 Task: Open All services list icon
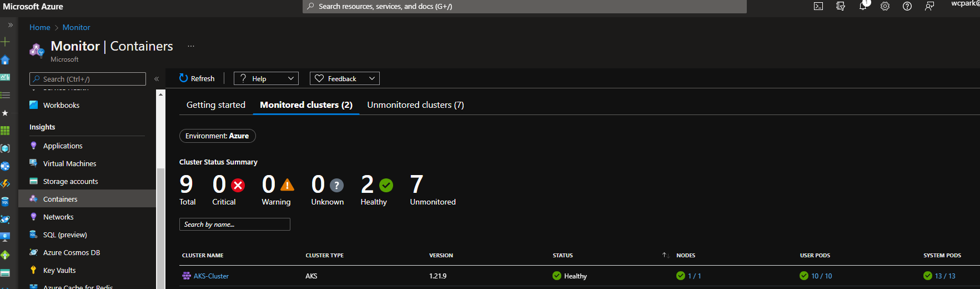tap(5, 95)
